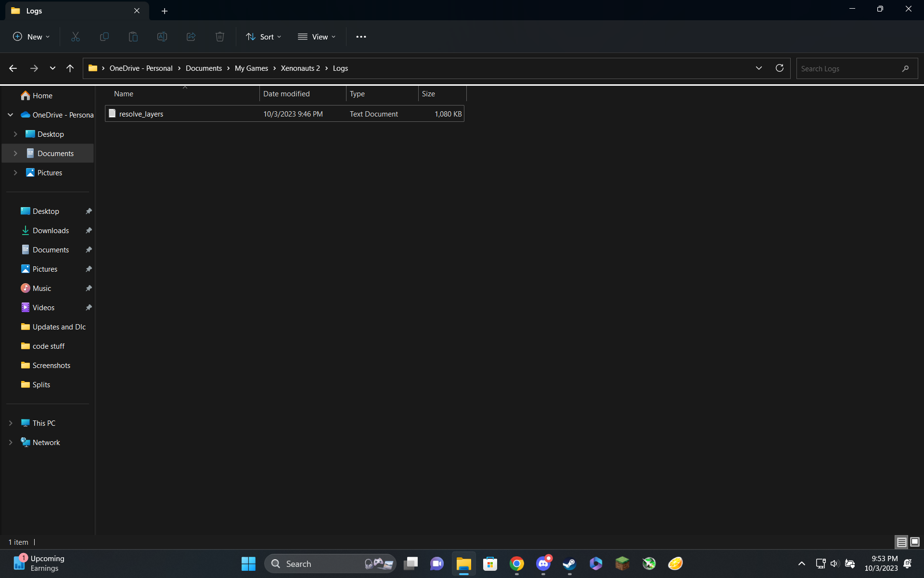924x578 pixels.
Task: Expand Documents under OneDrive
Action: (x=15, y=153)
